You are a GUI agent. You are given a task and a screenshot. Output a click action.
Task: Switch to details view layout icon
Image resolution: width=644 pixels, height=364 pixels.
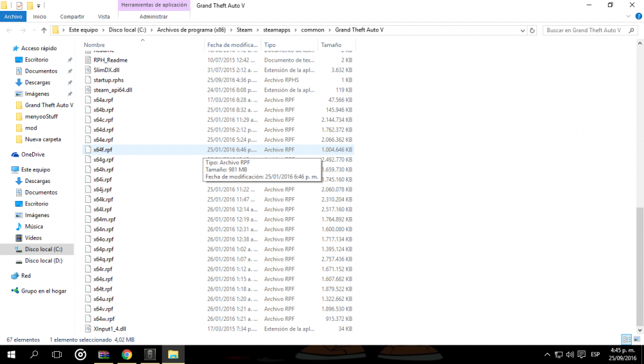[x=627, y=340]
